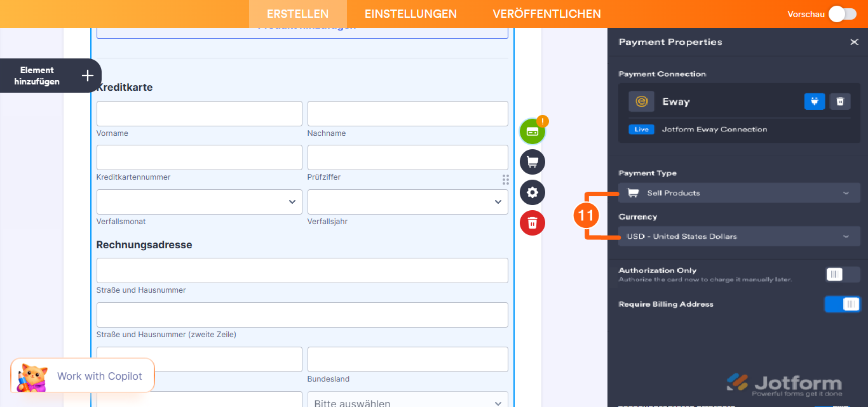Switch to the EINSTELLUNGEN tab
This screenshot has width=868, height=407.
pos(410,13)
